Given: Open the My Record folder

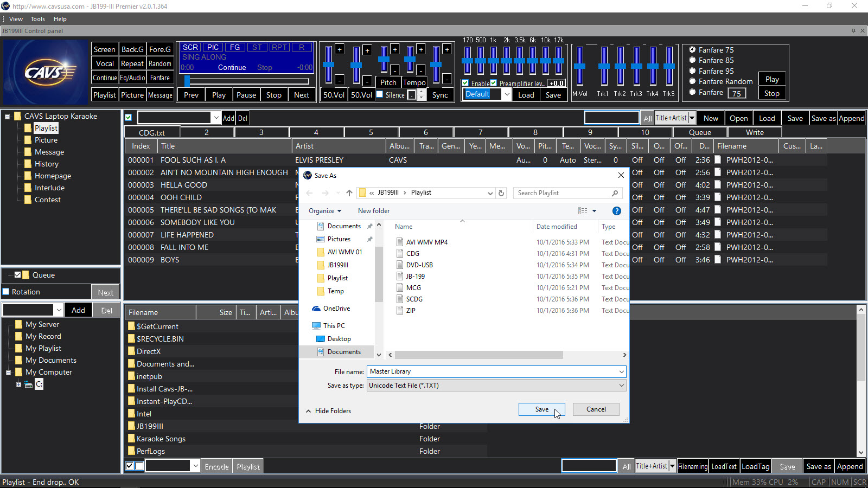Looking at the screenshot, I should pos(38,336).
